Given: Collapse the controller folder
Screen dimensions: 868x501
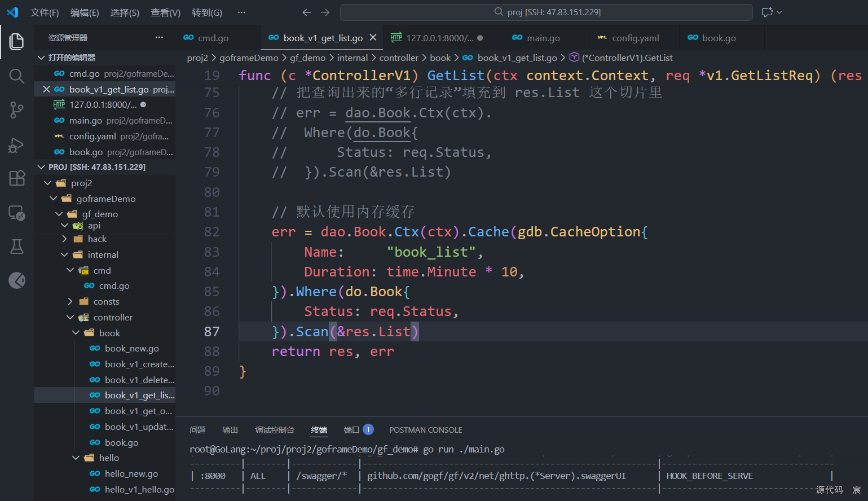Looking at the screenshot, I should 105,317.
